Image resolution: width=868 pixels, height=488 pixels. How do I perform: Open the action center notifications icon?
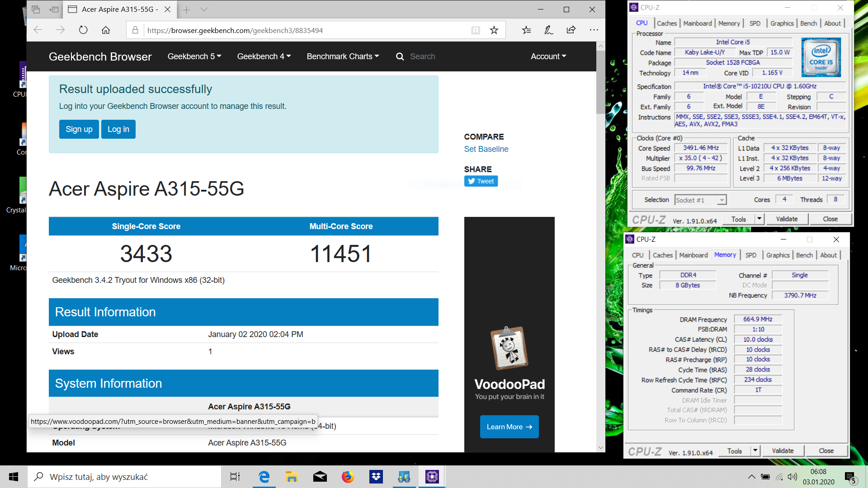[x=850, y=477]
